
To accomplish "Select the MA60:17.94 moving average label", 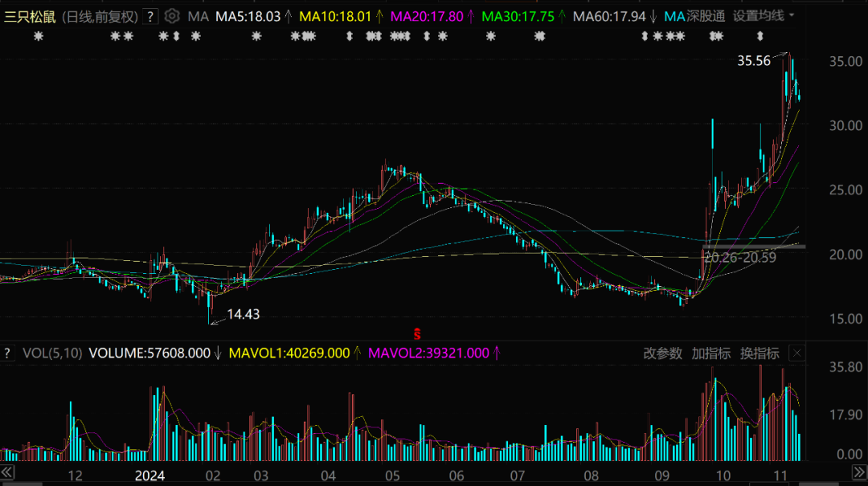I will pyautogui.click(x=609, y=17).
